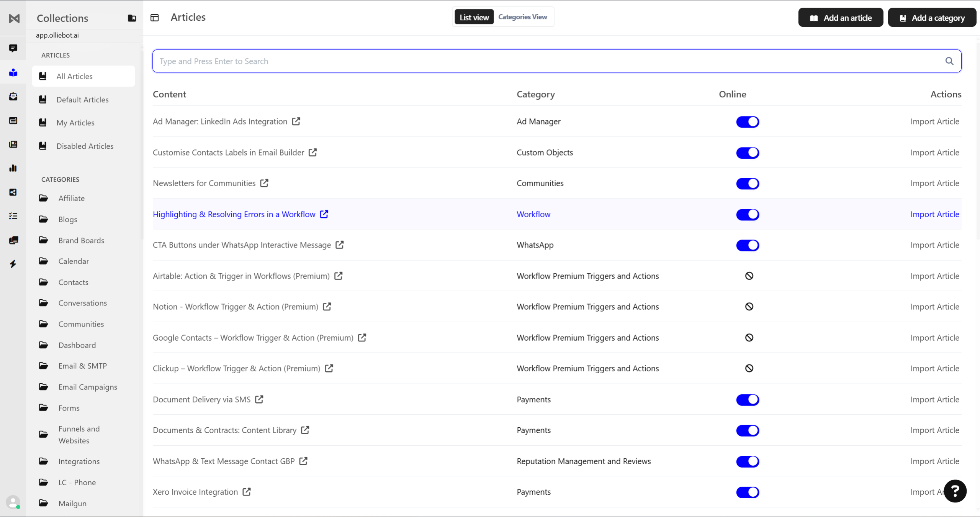Open external link icon for Newsletters for Communities
Viewport: 980px width, 517px height.
pos(264,183)
